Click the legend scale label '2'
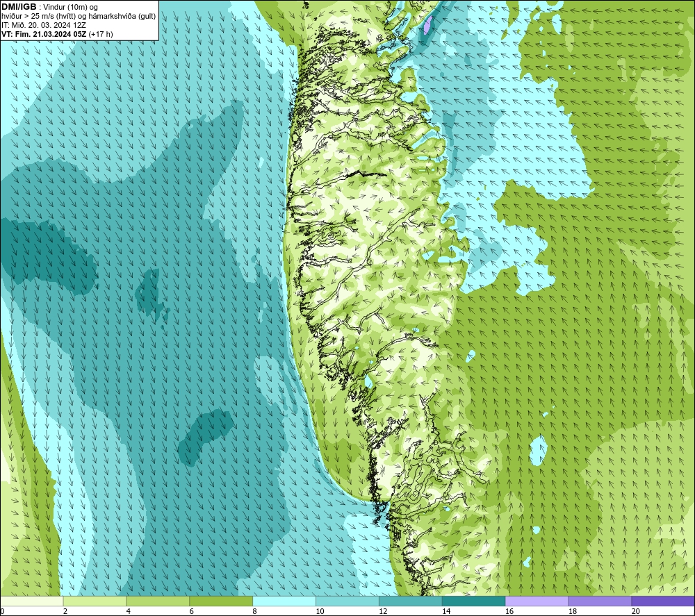 65,611
